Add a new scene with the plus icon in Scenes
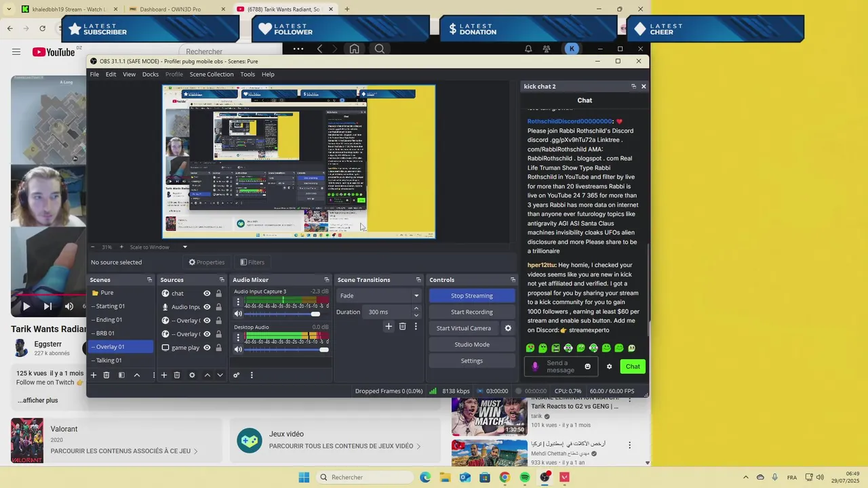Viewport: 868px width, 488px height. 94,375
